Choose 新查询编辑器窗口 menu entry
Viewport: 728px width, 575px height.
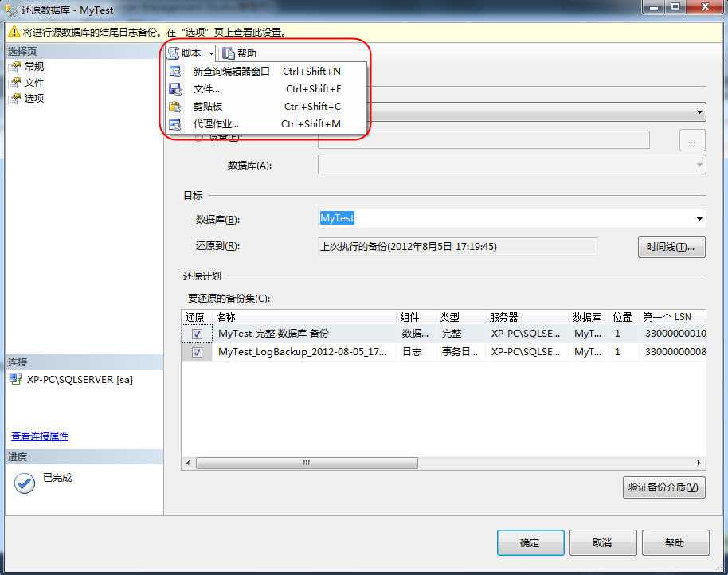(x=267, y=71)
